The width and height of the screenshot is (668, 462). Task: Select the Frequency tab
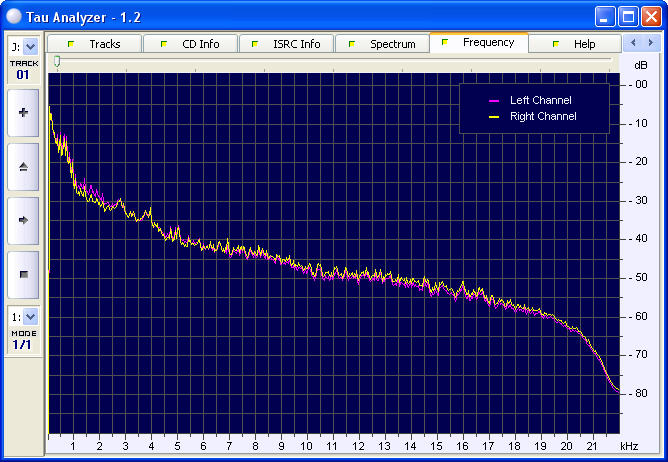coord(479,43)
